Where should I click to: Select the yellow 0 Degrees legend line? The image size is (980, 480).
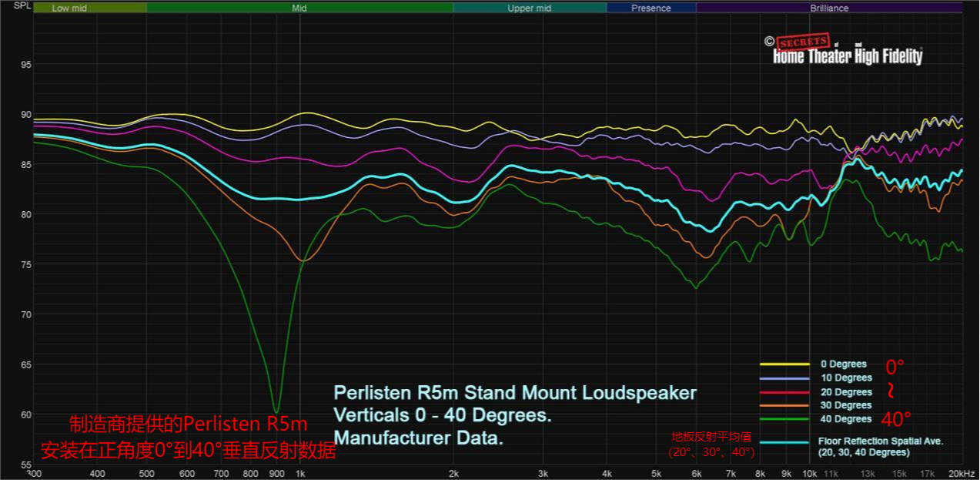[784, 364]
